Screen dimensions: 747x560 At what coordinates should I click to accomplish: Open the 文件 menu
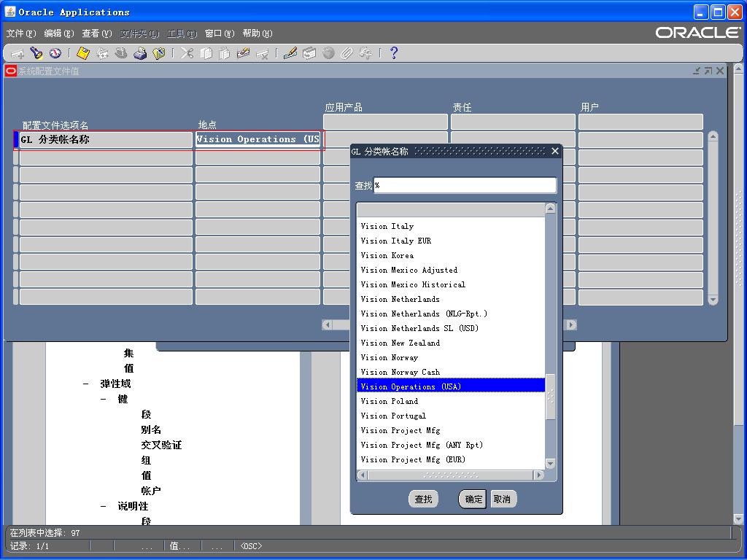[21, 34]
